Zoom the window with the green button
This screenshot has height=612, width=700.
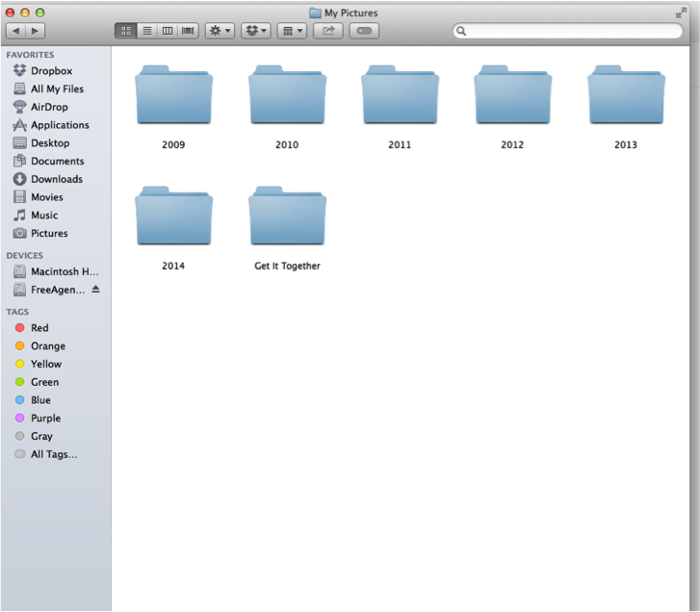pyautogui.click(x=40, y=13)
